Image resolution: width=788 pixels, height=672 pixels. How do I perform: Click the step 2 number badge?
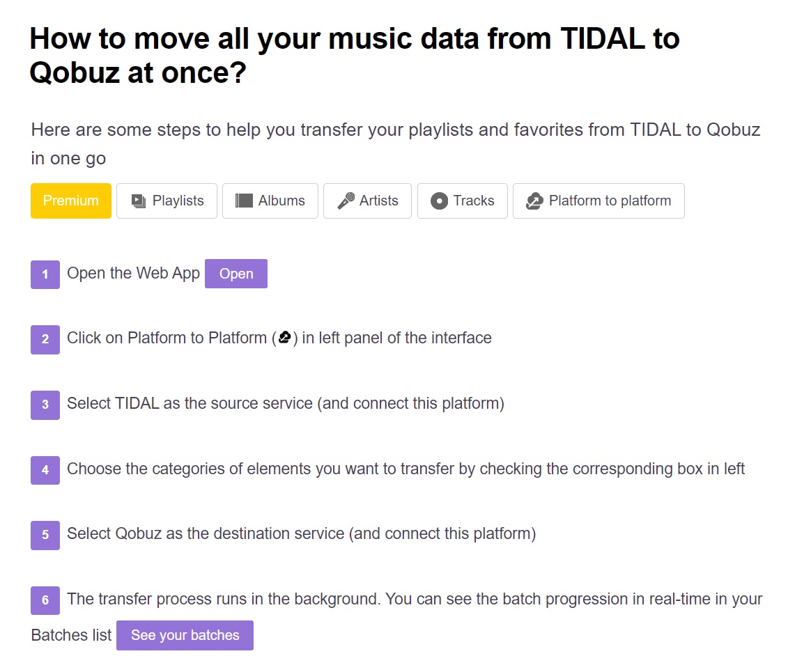tap(45, 339)
